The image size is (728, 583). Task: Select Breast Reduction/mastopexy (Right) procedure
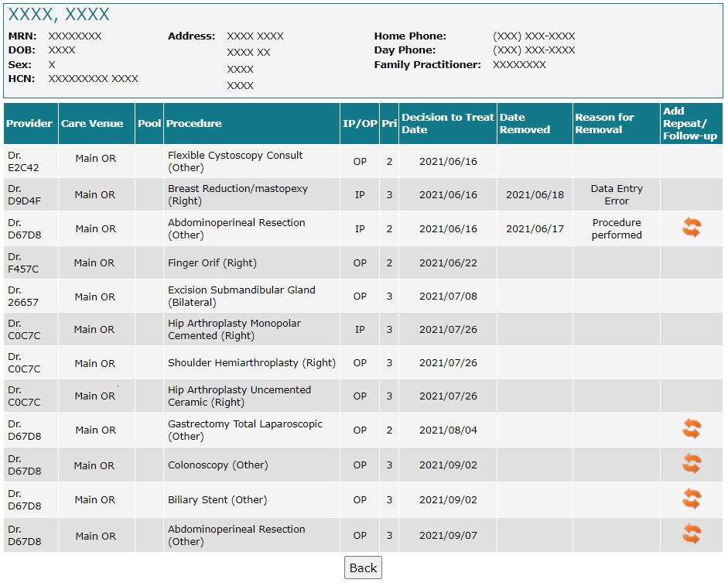(238, 194)
